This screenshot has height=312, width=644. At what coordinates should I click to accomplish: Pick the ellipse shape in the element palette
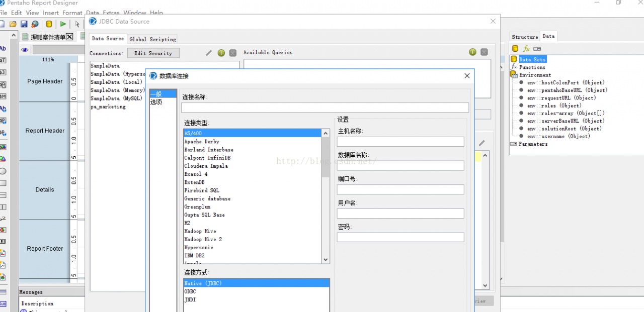[3, 171]
